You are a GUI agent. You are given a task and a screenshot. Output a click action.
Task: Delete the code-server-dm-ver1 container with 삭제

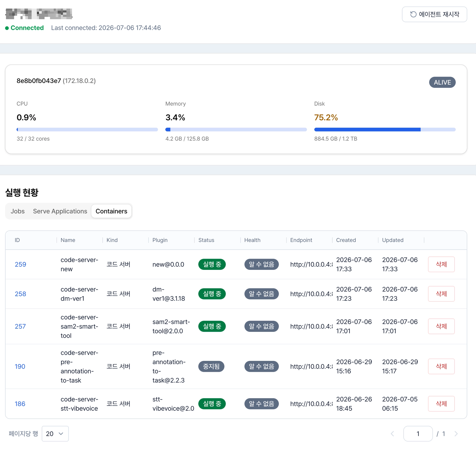coord(441,294)
